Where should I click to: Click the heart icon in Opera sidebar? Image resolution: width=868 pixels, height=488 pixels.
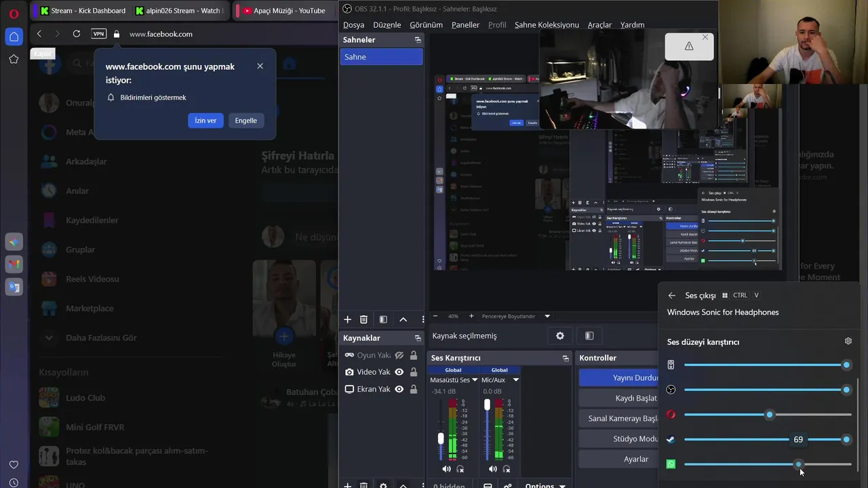point(14,465)
